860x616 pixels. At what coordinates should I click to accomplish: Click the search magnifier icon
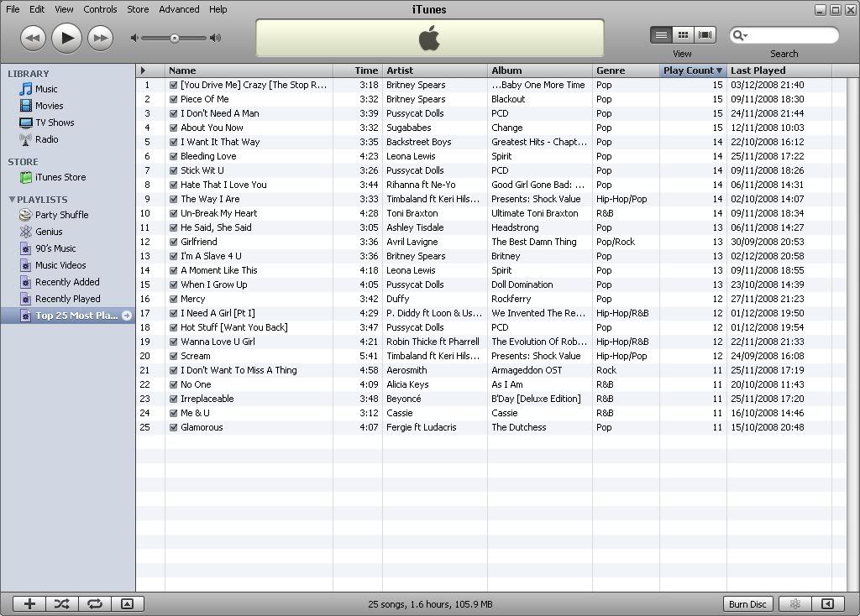coord(737,35)
